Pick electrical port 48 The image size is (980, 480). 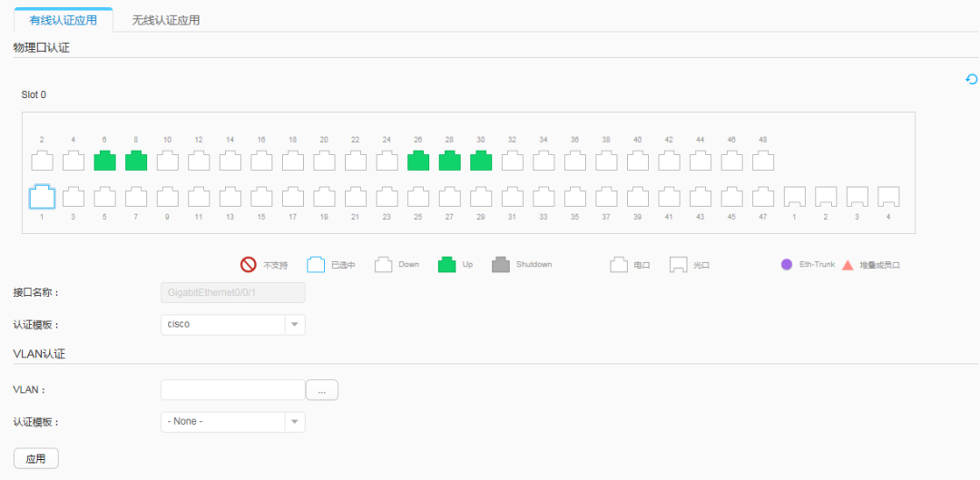click(763, 161)
